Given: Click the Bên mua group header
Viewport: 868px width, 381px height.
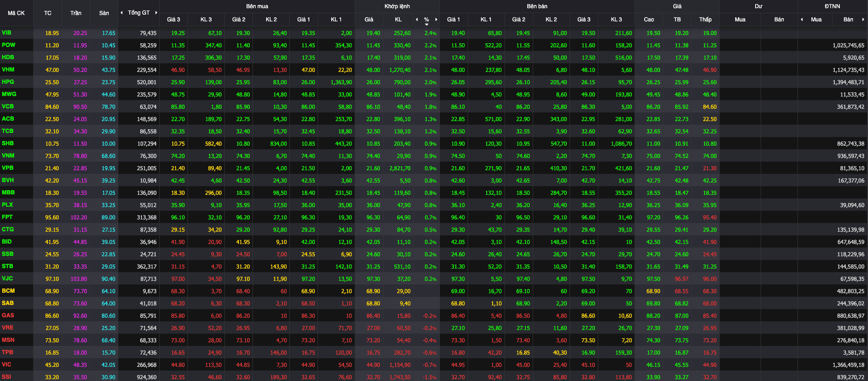Looking at the screenshot, I should click(257, 6).
